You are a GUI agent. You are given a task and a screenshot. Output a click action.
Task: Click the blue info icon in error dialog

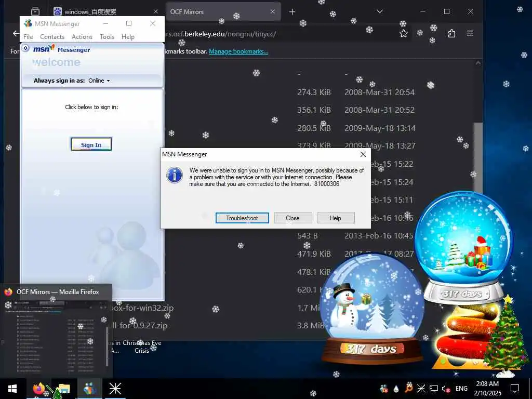point(175,175)
